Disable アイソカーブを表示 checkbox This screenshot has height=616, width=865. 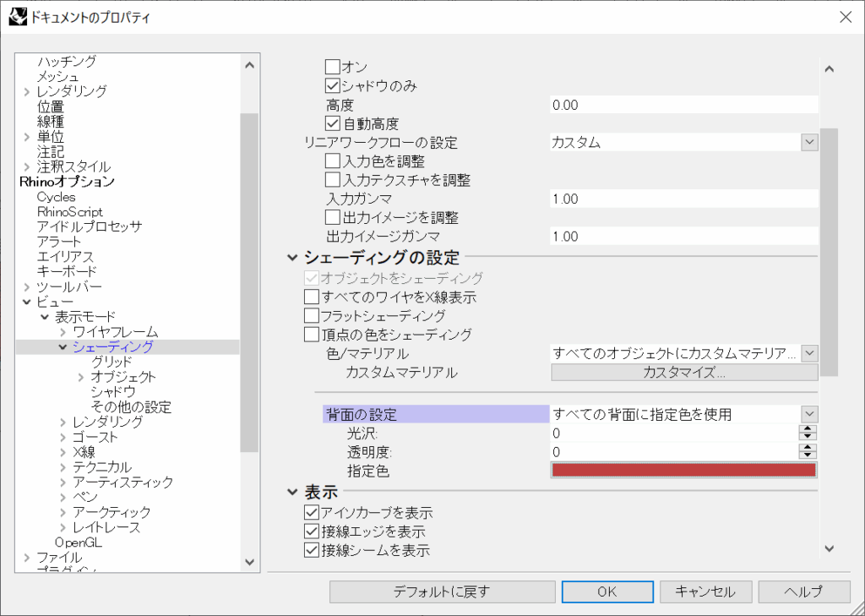(312, 513)
